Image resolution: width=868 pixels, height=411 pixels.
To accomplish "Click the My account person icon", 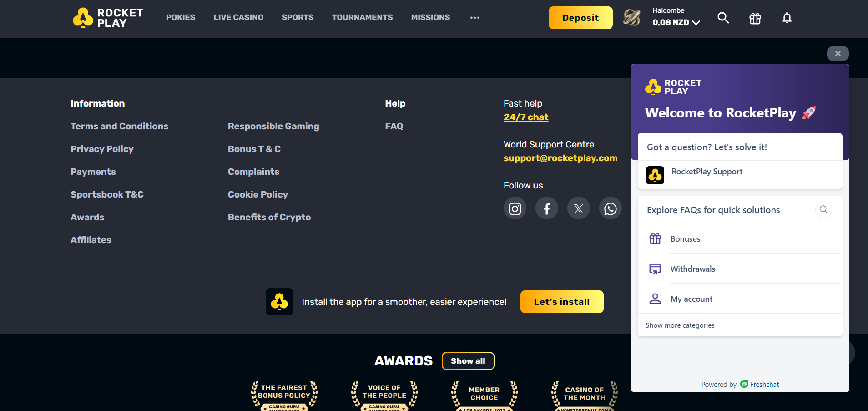I will [655, 299].
